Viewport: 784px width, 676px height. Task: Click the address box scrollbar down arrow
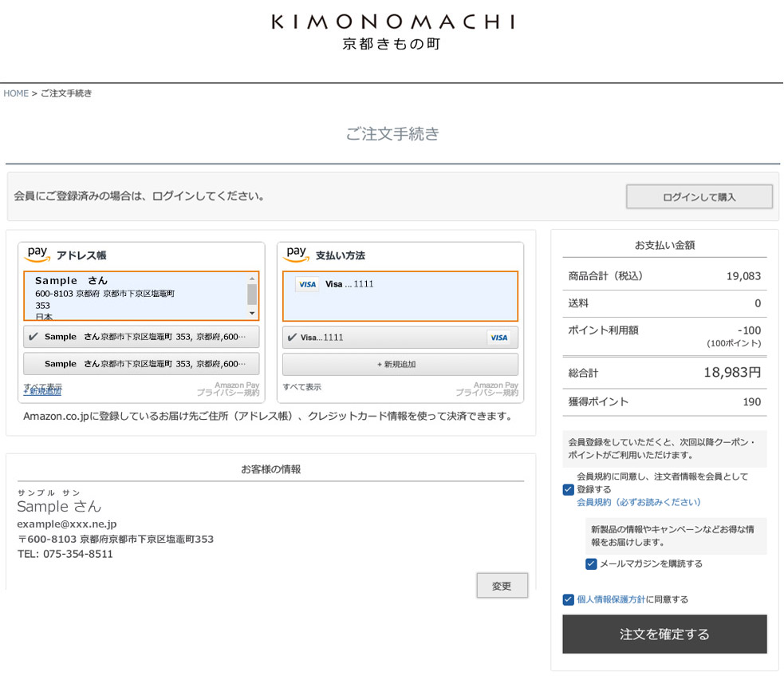pyautogui.click(x=252, y=314)
